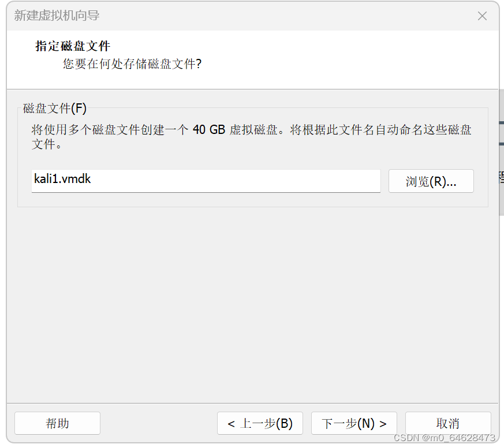Place cursor after kali1.vmdk text

(92, 179)
